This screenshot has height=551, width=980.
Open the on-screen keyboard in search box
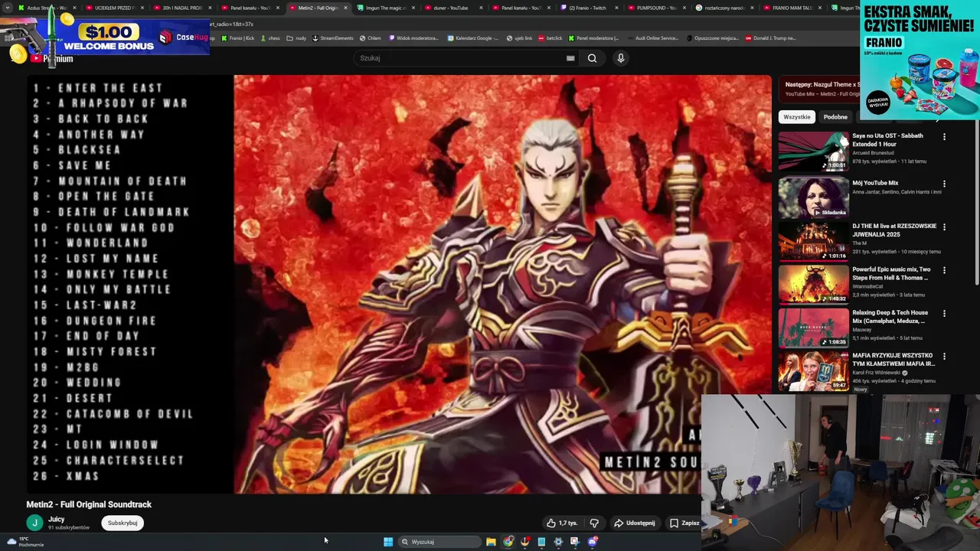(x=570, y=58)
